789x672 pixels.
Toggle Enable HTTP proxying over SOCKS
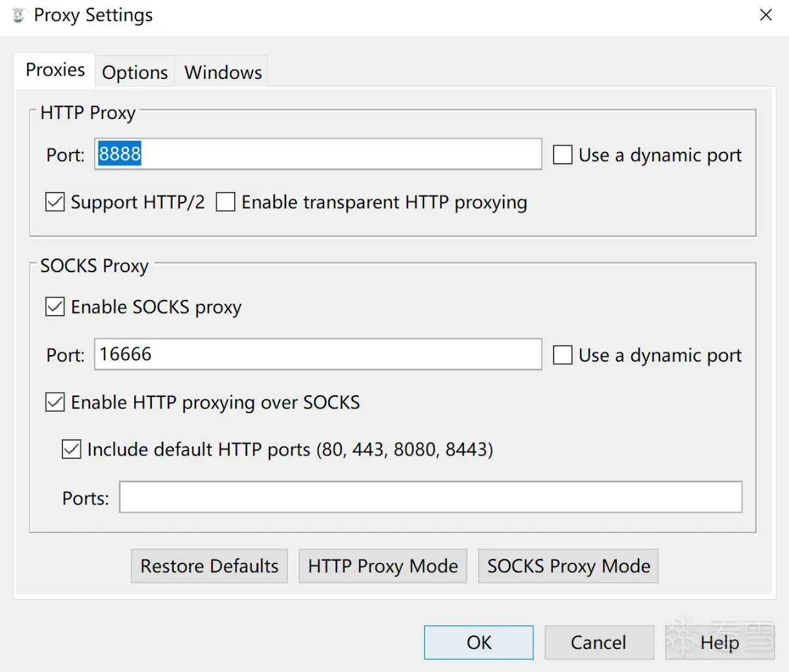(x=55, y=402)
